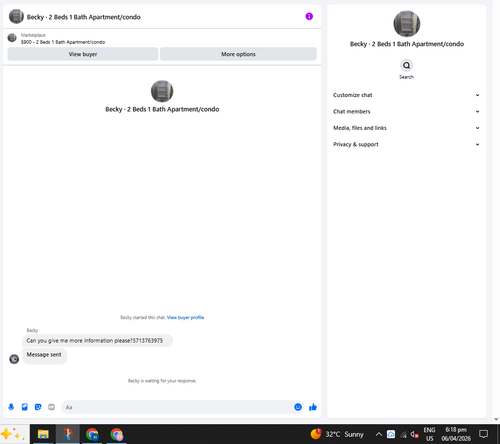Image resolution: width=500 pixels, height=444 pixels.
Task: Open second Chrome icon on taskbar
Action: (x=116, y=434)
